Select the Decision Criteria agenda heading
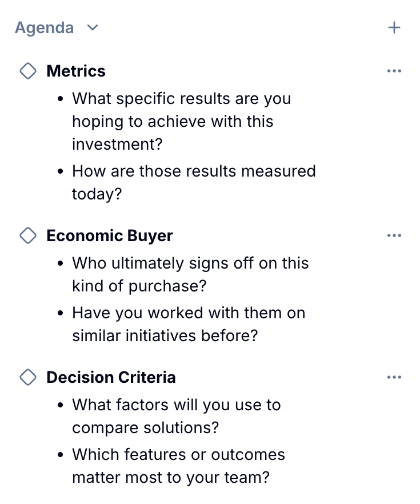Screen dimensions: 420x504 [x=111, y=377]
